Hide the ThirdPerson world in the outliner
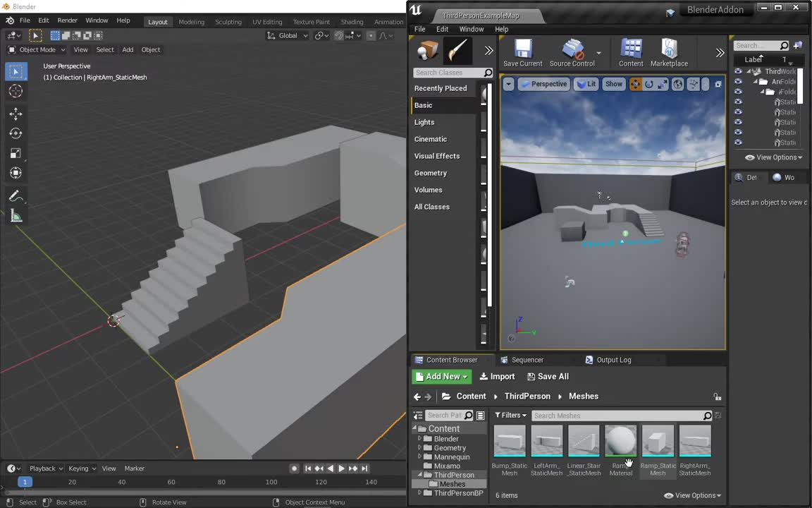Image resolution: width=812 pixels, height=508 pixels. click(x=738, y=71)
